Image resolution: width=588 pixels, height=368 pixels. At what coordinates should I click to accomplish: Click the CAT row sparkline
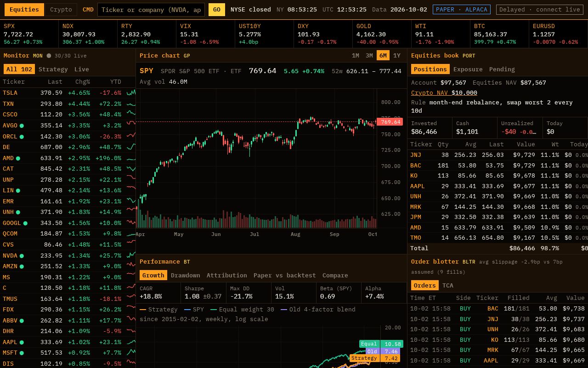(x=131, y=168)
